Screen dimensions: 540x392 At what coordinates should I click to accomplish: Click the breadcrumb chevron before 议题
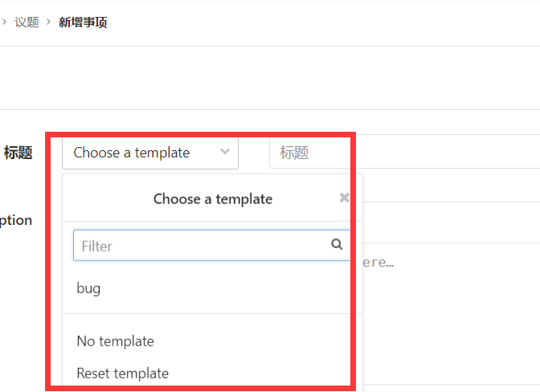pos(4,22)
